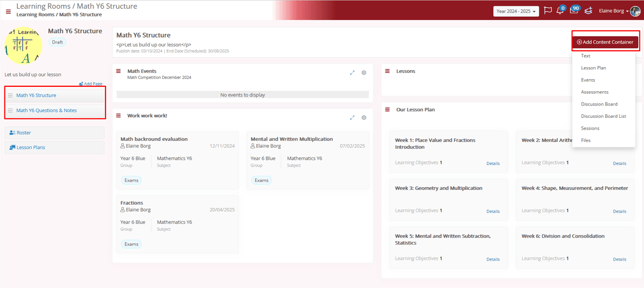644x288 pixels.
Task: Click Our Lesson Plan container handle
Action: pyautogui.click(x=388, y=109)
